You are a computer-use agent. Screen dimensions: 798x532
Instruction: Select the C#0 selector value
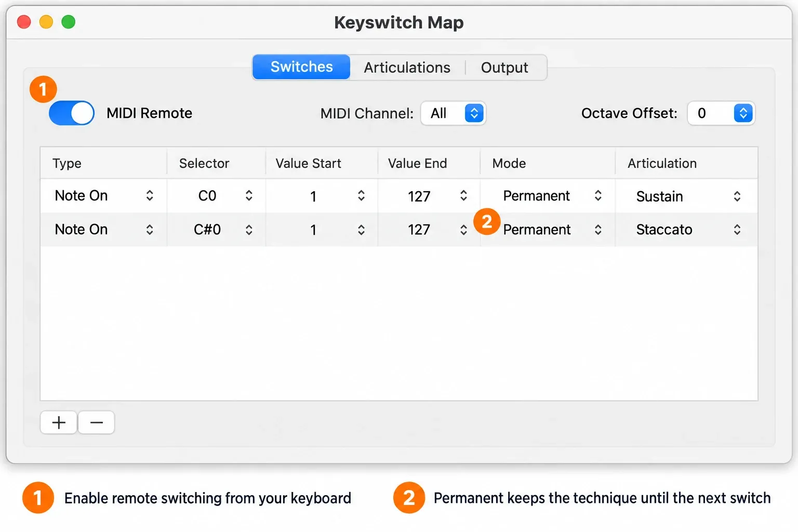207,230
